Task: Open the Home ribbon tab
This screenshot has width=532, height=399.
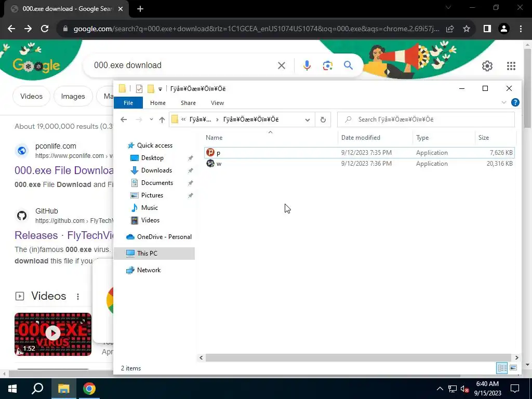Action: point(158,103)
